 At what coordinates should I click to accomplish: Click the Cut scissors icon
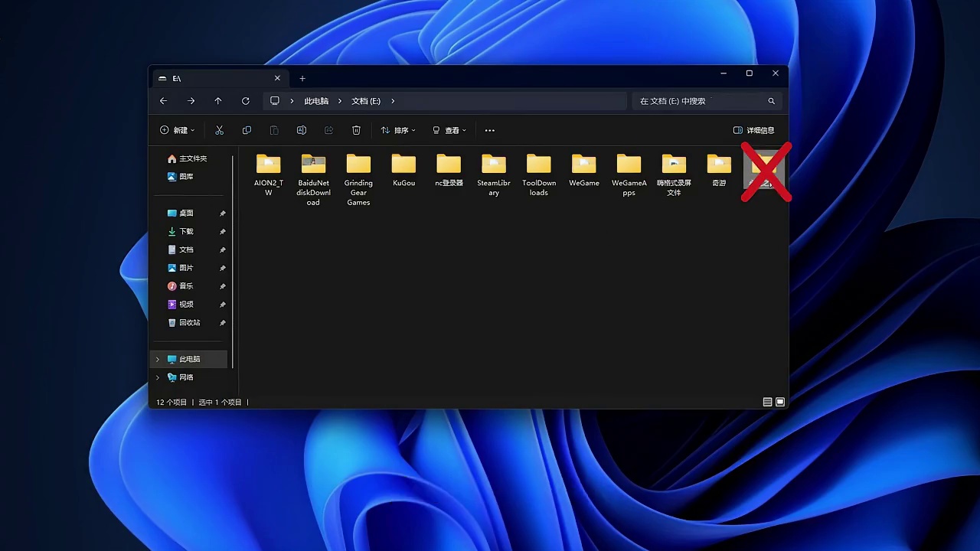pyautogui.click(x=219, y=130)
